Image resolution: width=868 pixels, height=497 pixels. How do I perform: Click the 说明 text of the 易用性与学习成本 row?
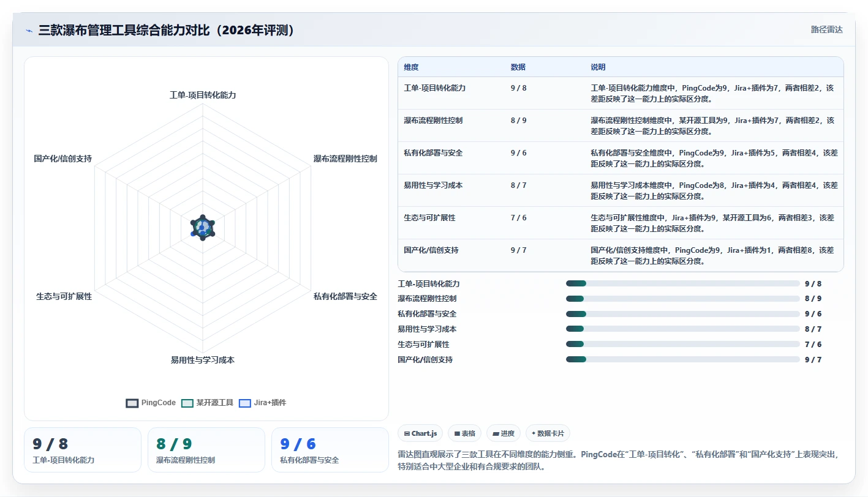coord(714,190)
